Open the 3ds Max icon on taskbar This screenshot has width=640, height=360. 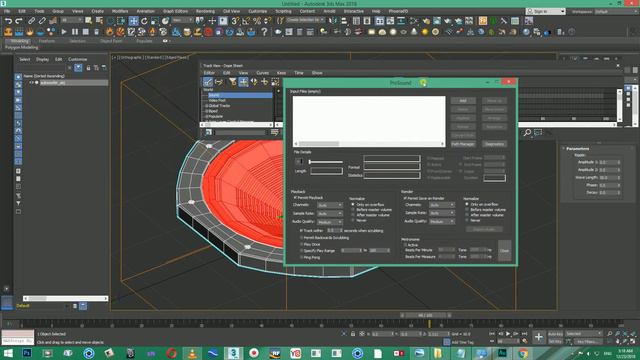coord(233,353)
